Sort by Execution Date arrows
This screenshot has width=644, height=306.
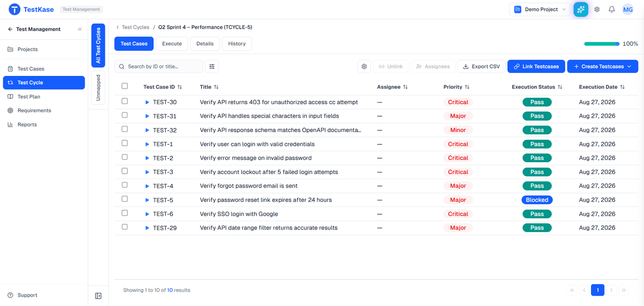tap(622, 87)
